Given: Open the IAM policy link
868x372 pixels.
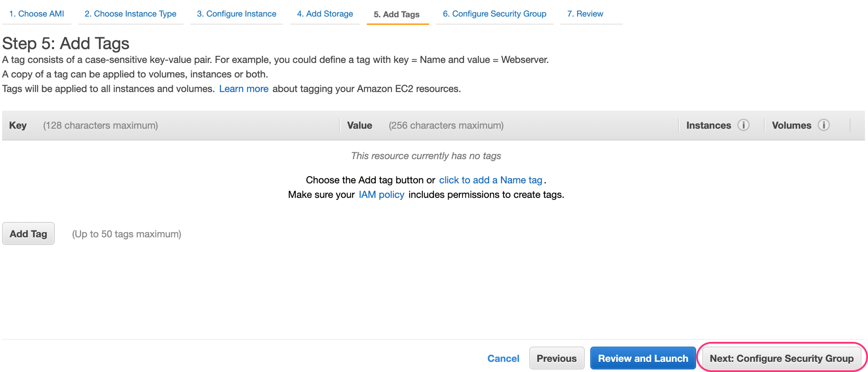Looking at the screenshot, I should [381, 194].
